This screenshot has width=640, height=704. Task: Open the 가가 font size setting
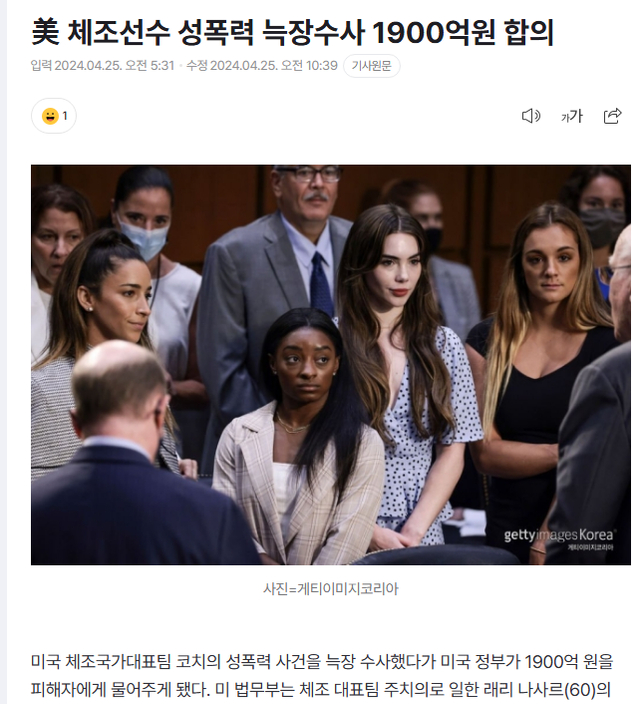[572, 116]
